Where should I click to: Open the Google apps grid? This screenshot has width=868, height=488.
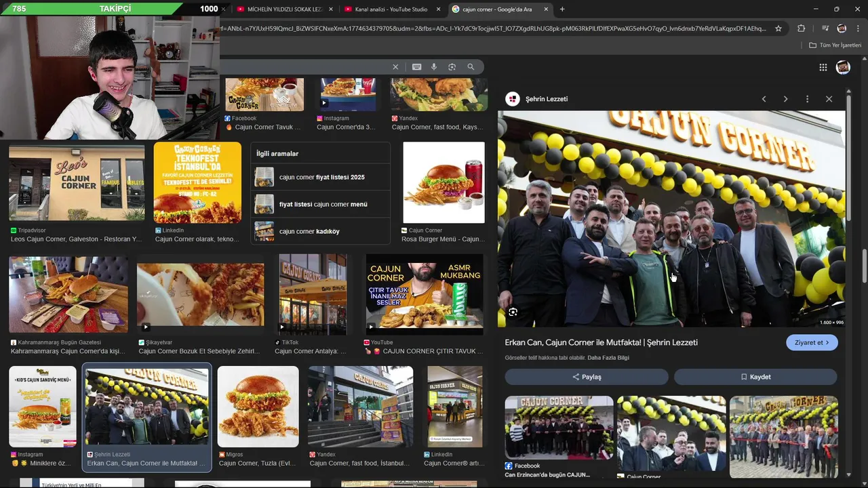click(x=823, y=67)
